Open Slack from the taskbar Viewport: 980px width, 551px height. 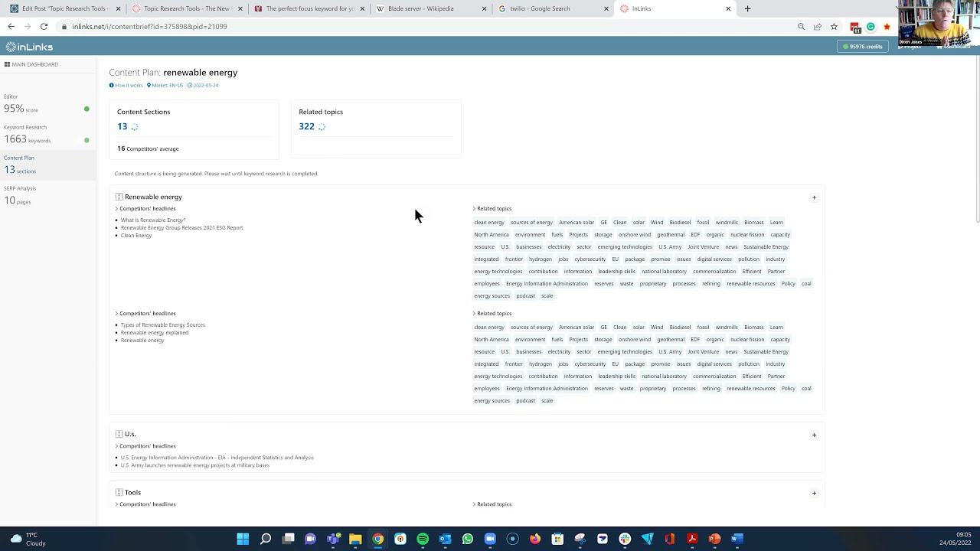pos(625,539)
